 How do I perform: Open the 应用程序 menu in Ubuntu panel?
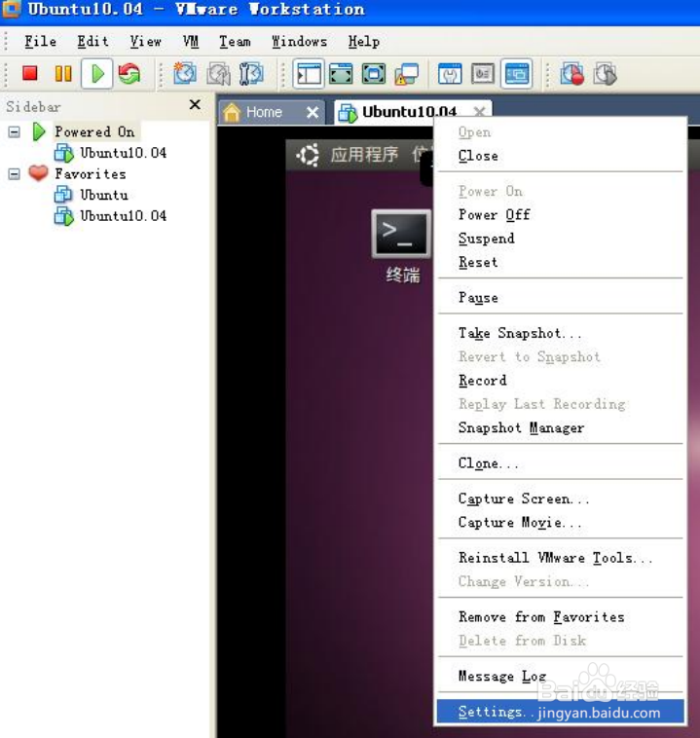364,155
